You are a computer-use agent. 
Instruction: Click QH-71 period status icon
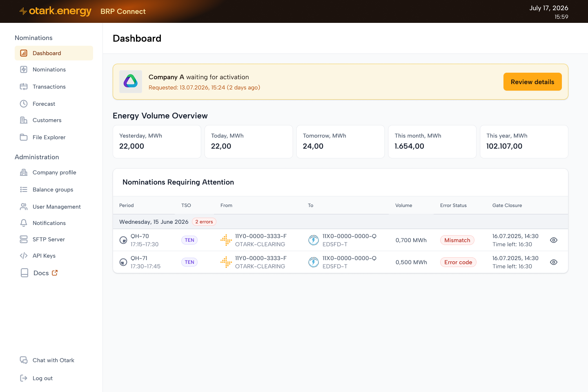(123, 262)
